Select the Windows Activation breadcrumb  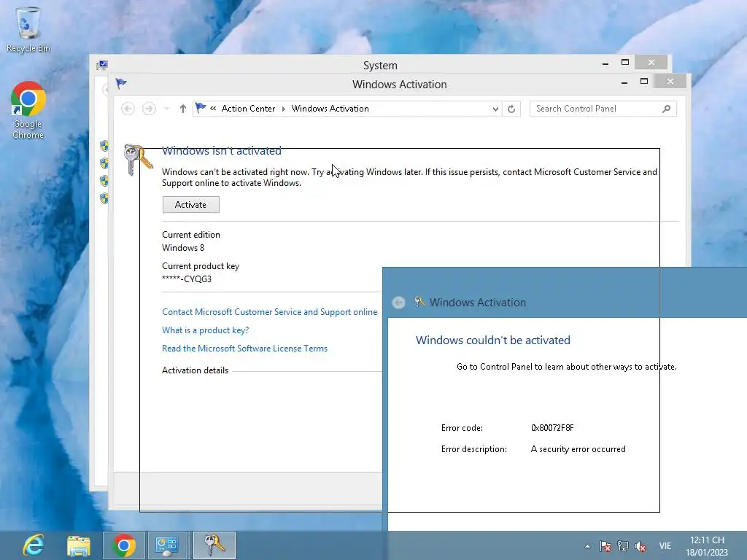[330, 109]
